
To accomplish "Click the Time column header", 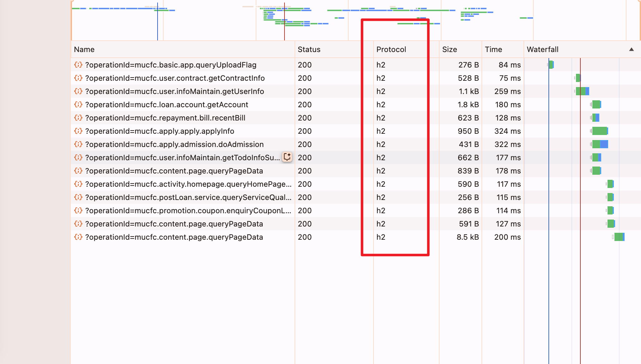I will click(x=493, y=50).
